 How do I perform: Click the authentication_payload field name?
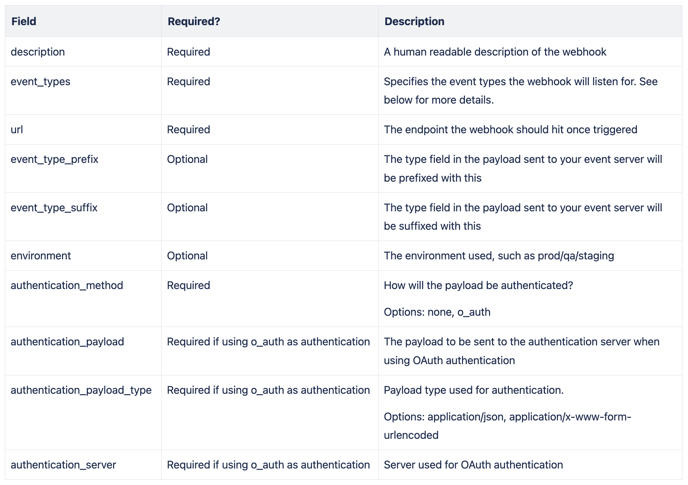(x=67, y=341)
